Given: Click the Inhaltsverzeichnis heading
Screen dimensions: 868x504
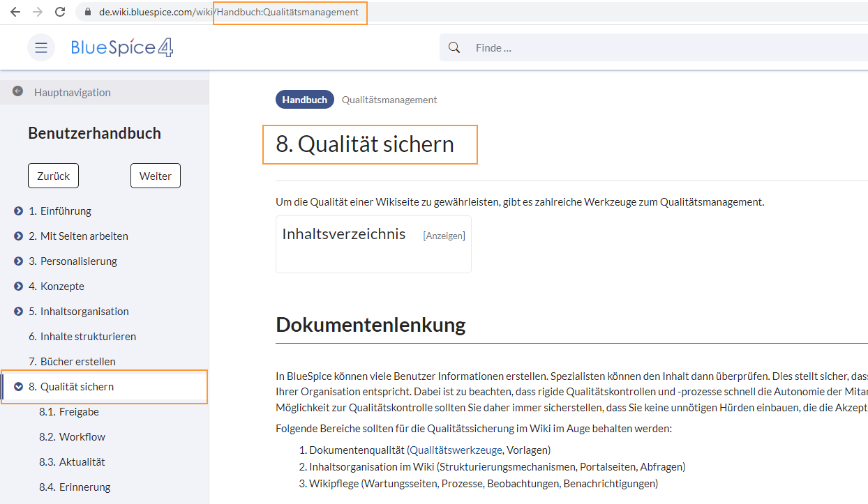Looking at the screenshot, I should tap(343, 234).
